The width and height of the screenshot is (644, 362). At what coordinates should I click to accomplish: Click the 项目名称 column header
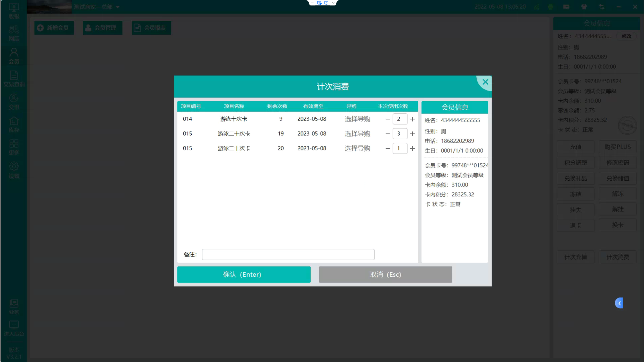coord(234,106)
